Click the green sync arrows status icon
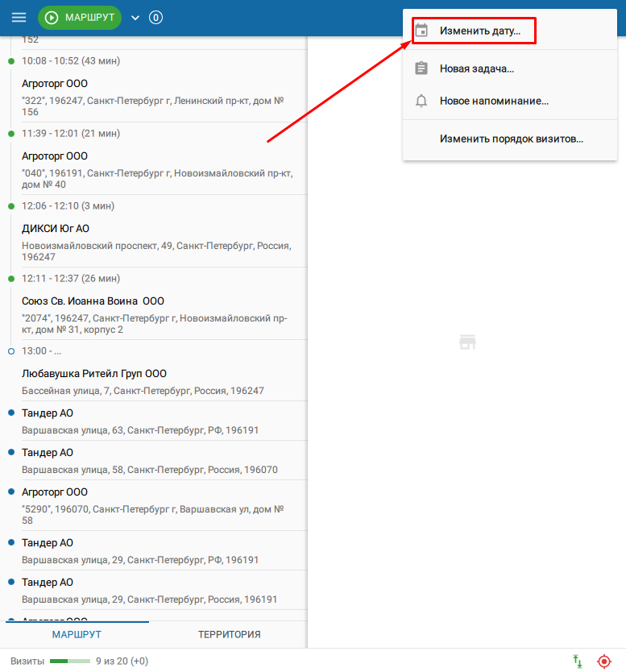The image size is (626, 672). (578, 661)
